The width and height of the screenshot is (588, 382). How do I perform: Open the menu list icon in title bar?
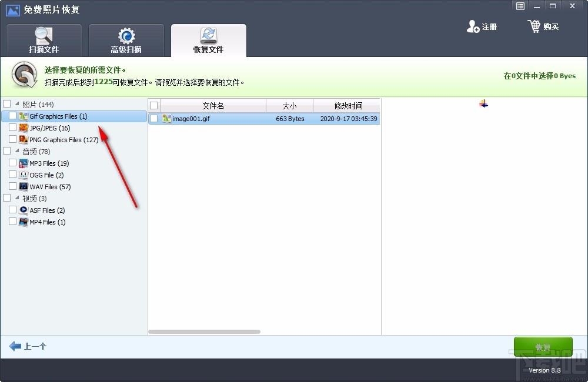520,6
